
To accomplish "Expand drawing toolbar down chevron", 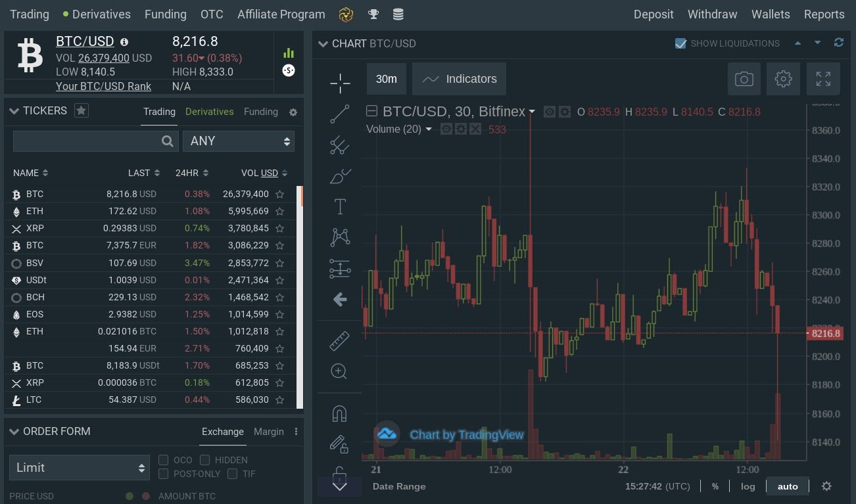I will coord(339,486).
